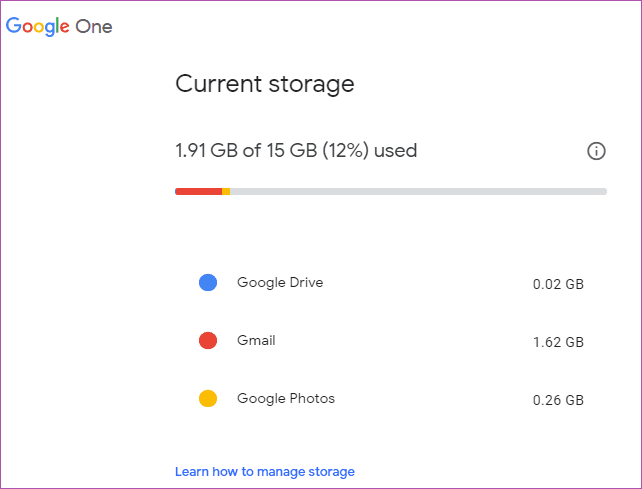Click the 1.62 GB Gmail value
Viewport: 642px width, 489px height.
click(x=558, y=342)
